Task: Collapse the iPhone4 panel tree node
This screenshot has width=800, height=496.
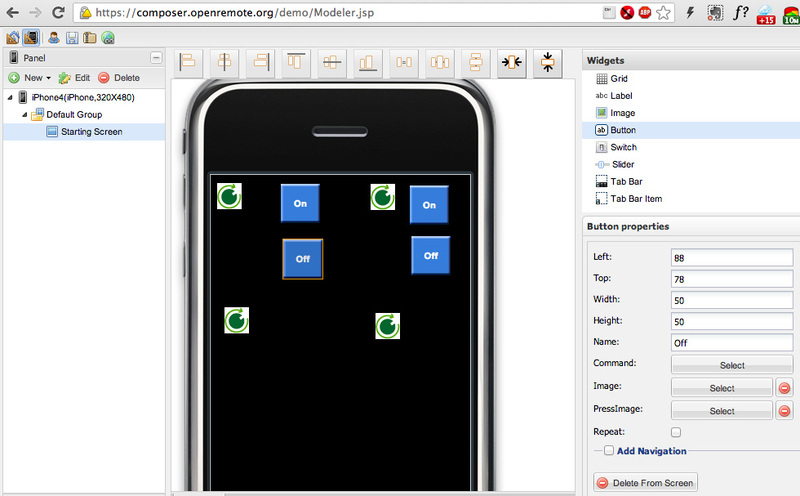Action: [x=10, y=97]
